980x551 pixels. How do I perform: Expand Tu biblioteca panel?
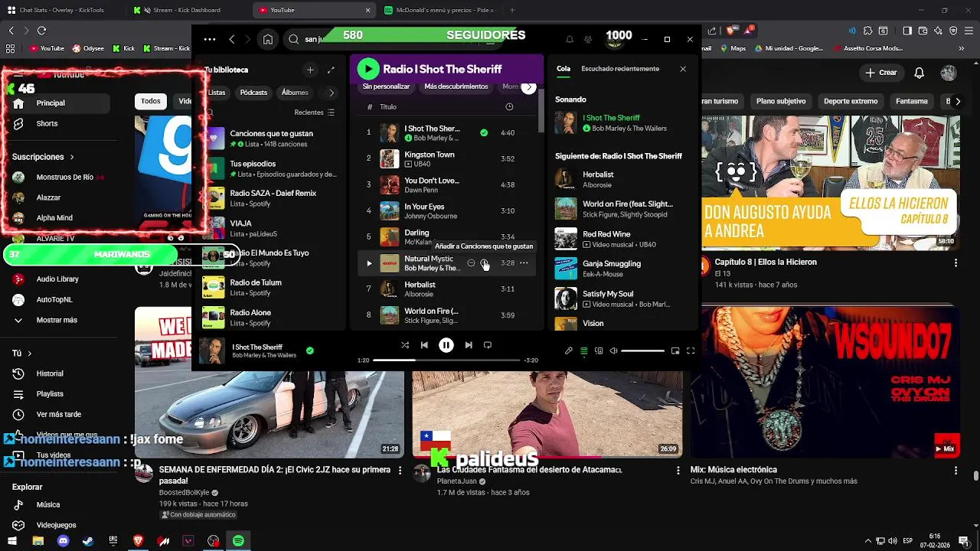[x=331, y=70]
